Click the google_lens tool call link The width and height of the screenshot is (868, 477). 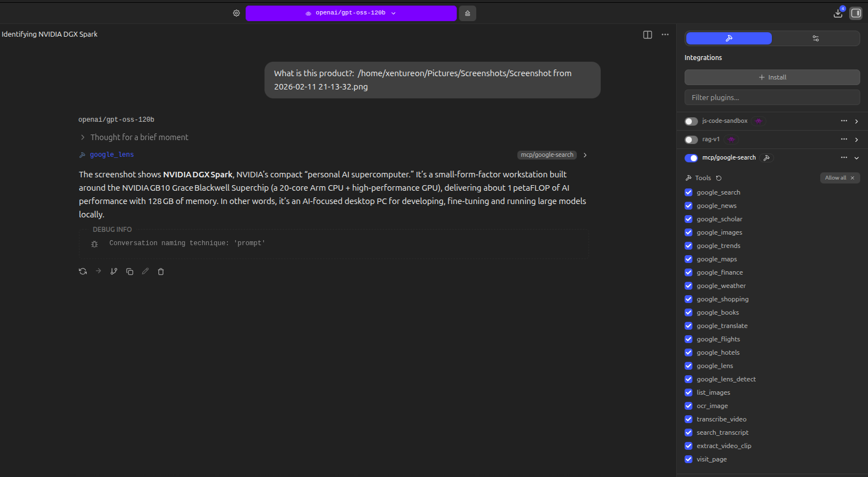point(112,155)
